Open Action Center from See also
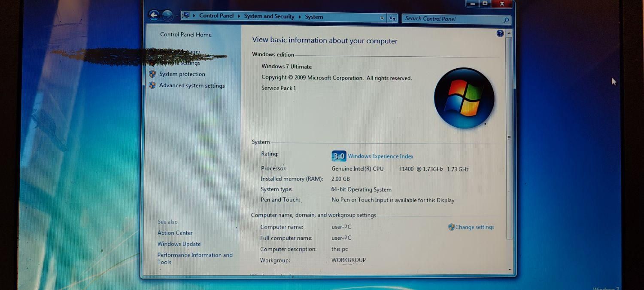644x290 pixels. click(175, 233)
